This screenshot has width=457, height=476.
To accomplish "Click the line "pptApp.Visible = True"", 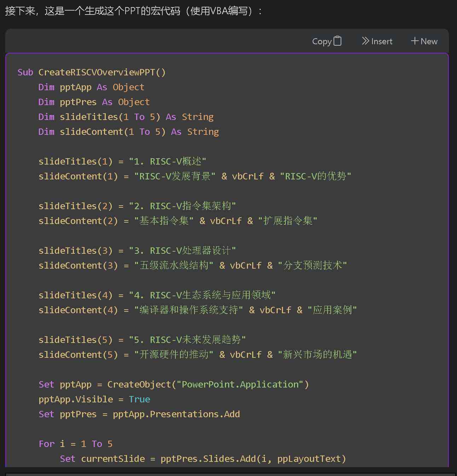I will [94, 399].
